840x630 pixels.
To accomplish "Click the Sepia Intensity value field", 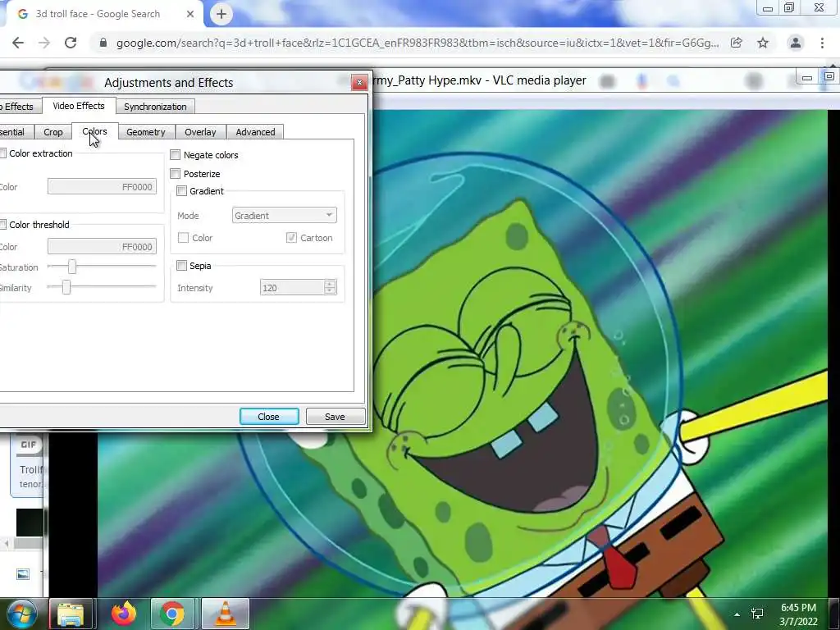I will pos(293,288).
